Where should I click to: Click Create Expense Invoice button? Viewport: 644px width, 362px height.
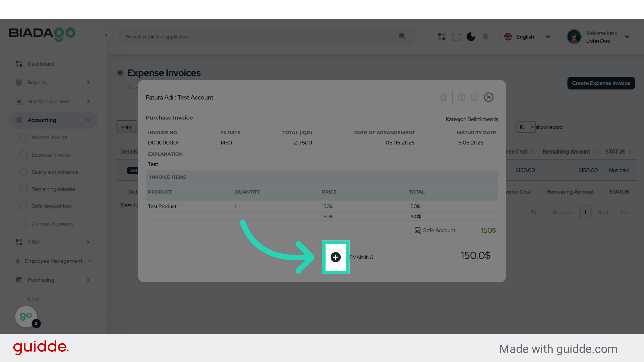tap(600, 83)
